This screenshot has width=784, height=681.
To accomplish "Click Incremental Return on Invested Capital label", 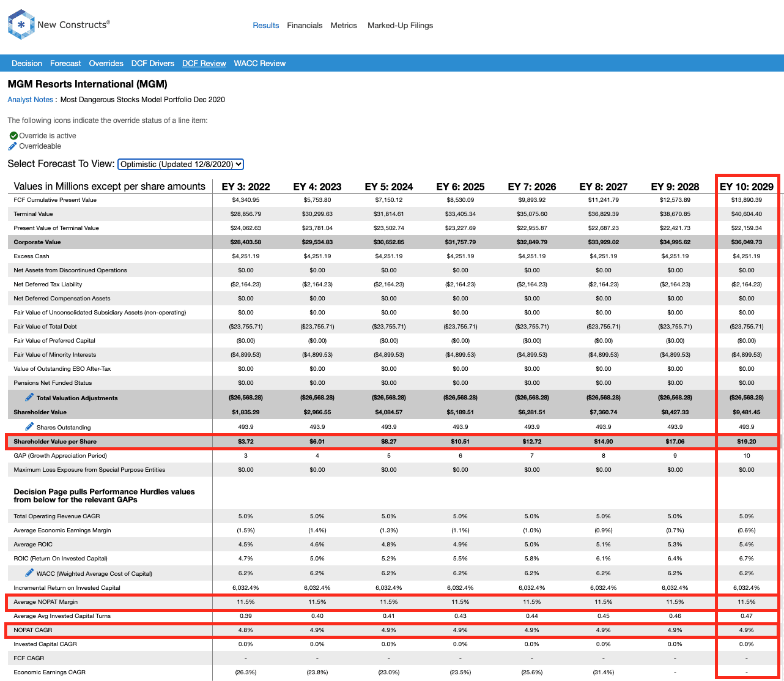I will pyautogui.click(x=67, y=588).
